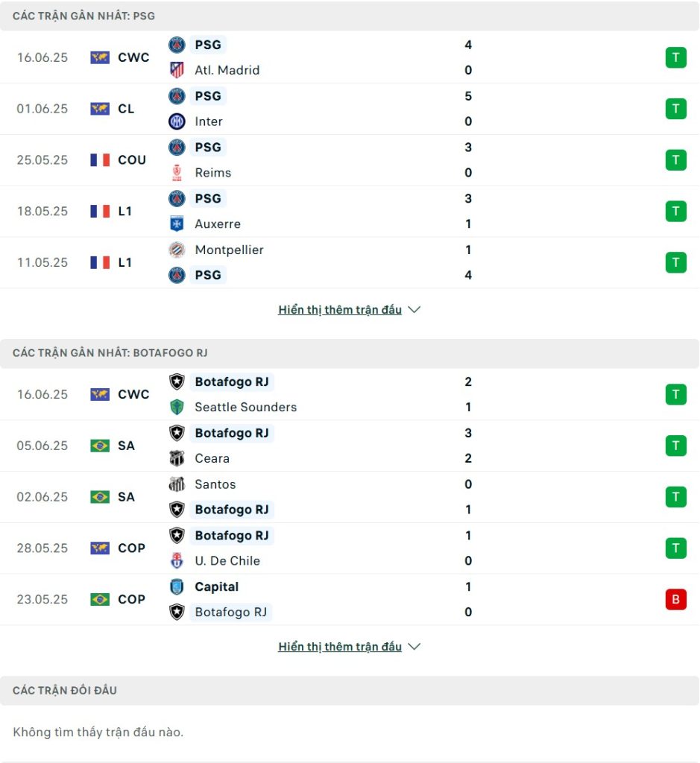Image resolution: width=700 pixels, height=763 pixels.
Task: Click the Atl. Madrid club crest icon
Action: tap(177, 70)
